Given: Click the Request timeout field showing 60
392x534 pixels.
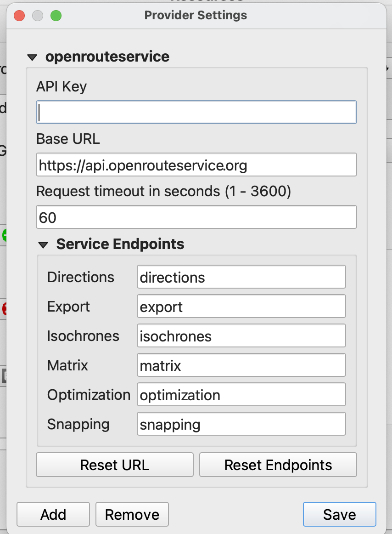Looking at the screenshot, I should click(196, 217).
